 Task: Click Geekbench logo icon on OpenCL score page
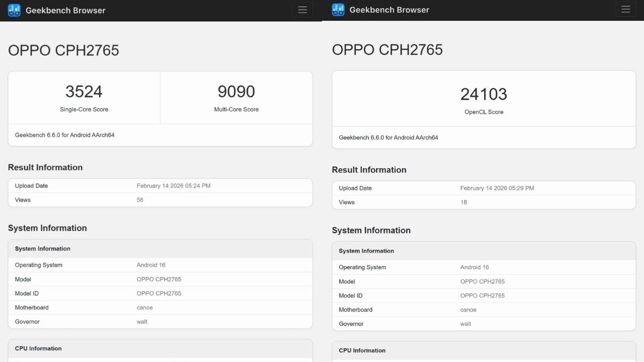(x=338, y=10)
